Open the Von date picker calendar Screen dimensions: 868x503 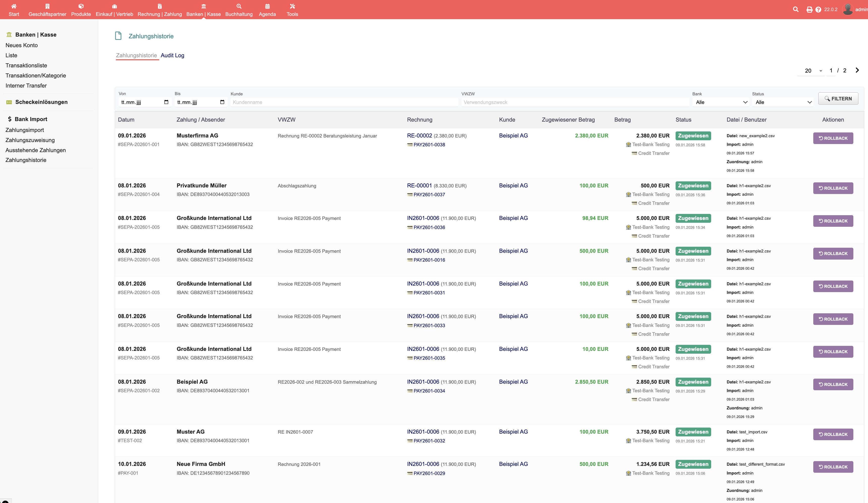tap(166, 102)
